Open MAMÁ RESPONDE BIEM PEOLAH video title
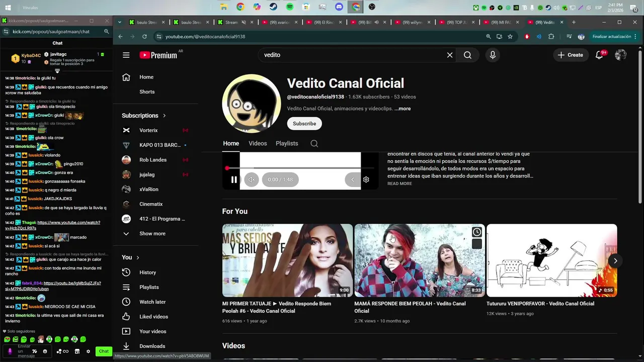The width and height of the screenshot is (644, 362). point(410,307)
